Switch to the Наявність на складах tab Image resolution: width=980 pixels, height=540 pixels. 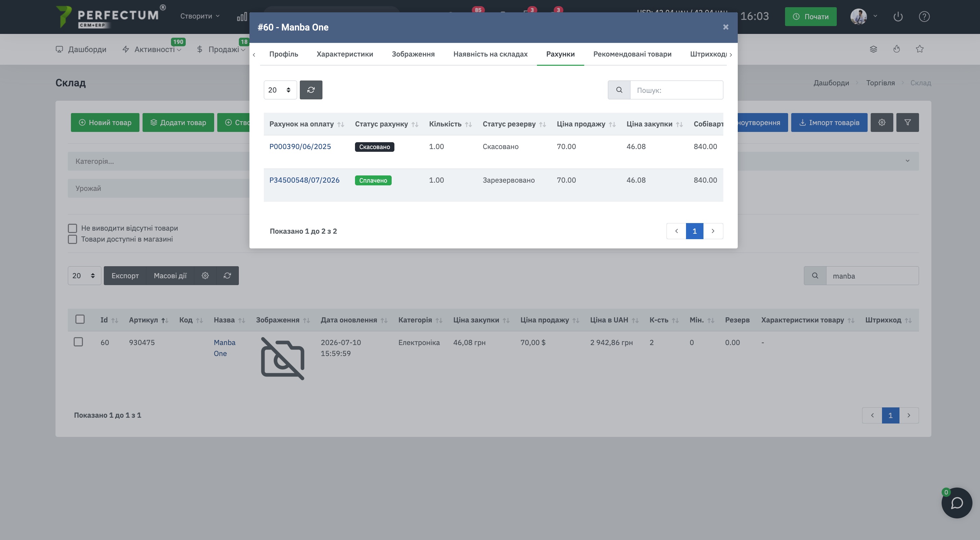490,54
